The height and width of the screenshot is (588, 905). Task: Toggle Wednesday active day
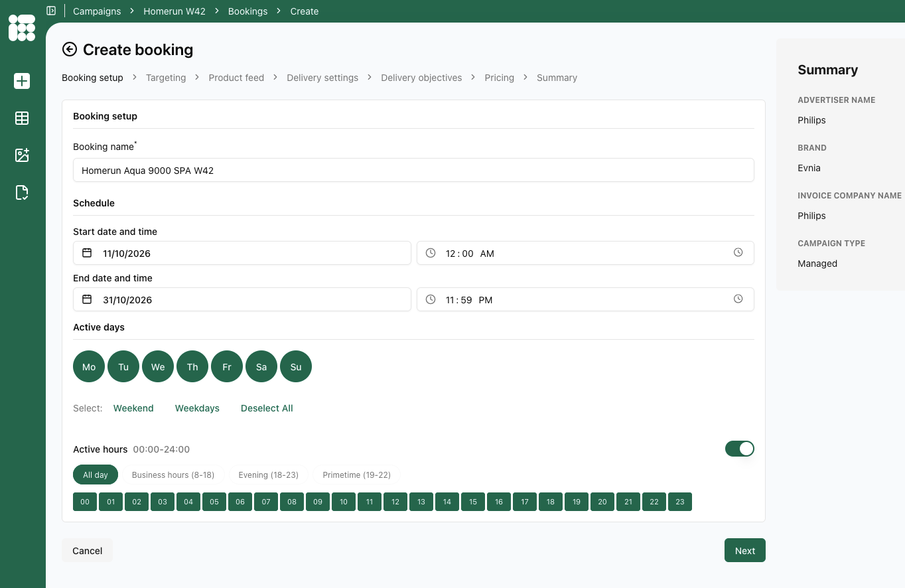coord(158,366)
